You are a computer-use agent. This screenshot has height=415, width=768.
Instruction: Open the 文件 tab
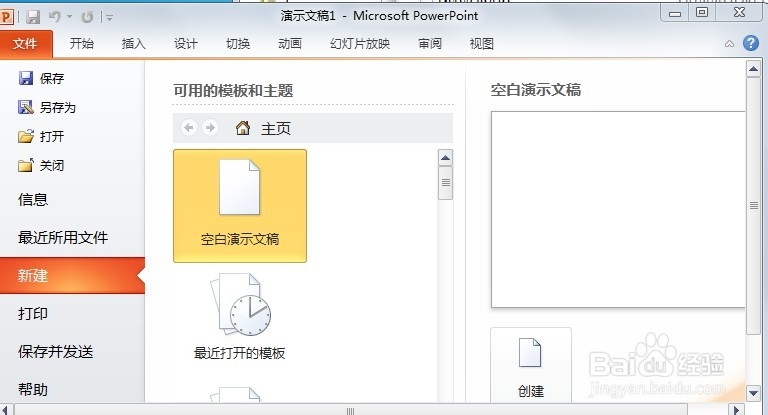25,44
